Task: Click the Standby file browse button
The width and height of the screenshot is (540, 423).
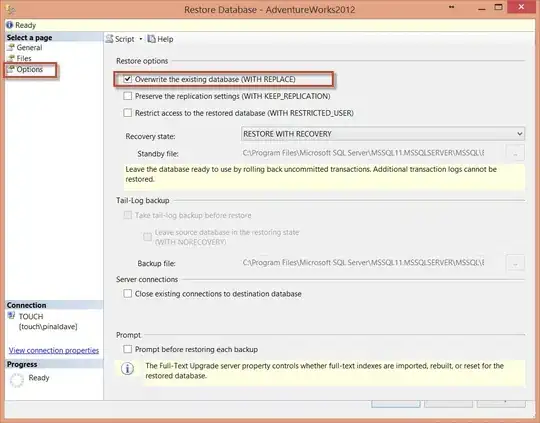Action: coord(515,153)
